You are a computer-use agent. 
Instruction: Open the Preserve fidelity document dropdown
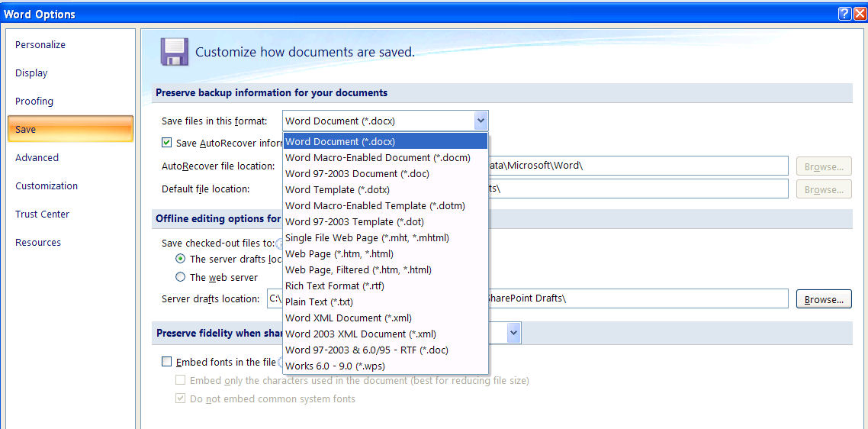click(x=513, y=333)
